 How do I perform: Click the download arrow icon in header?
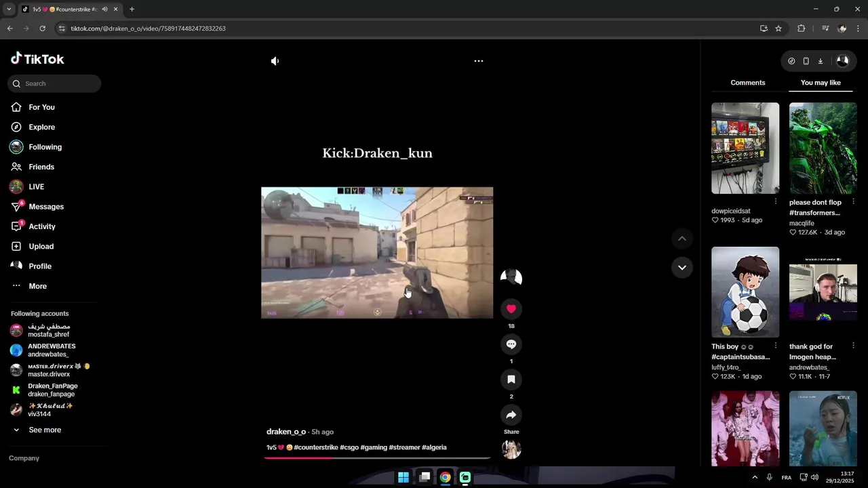820,61
